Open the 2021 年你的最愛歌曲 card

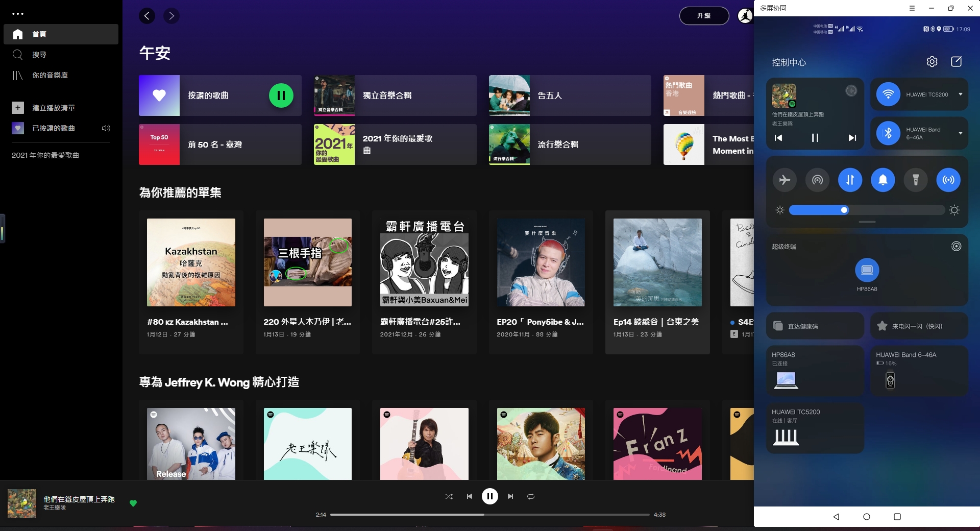(x=395, y=144)
